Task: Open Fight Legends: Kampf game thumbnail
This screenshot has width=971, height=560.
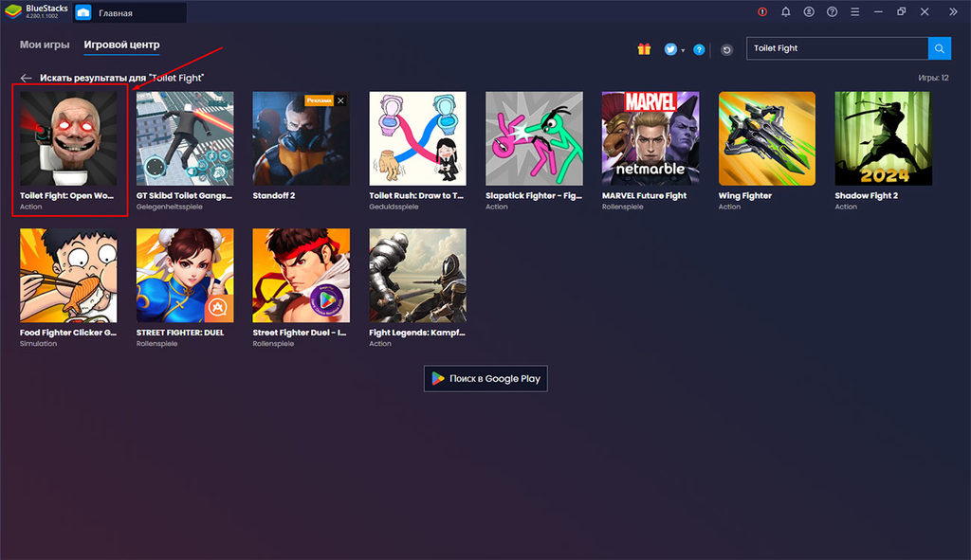Action: point(418,276)
